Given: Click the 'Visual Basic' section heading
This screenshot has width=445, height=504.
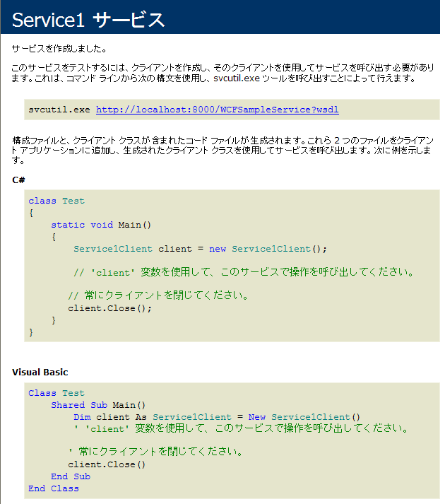Looking at the screenshot, I should (x=40, y=373).
